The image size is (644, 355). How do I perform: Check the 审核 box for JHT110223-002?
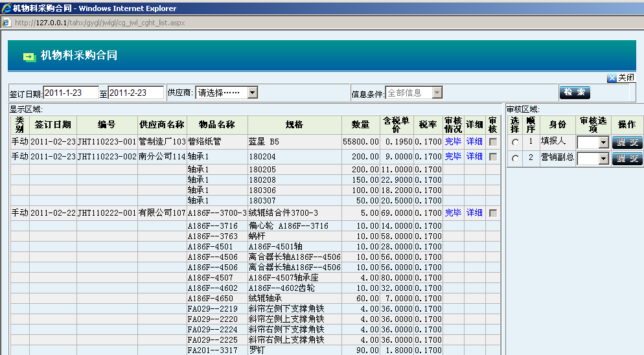(493, 157)
